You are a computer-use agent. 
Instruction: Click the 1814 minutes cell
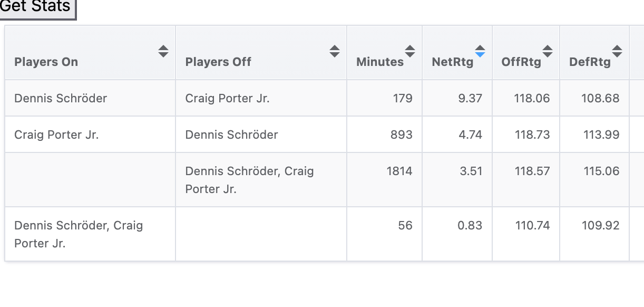[x=399, y=171]
